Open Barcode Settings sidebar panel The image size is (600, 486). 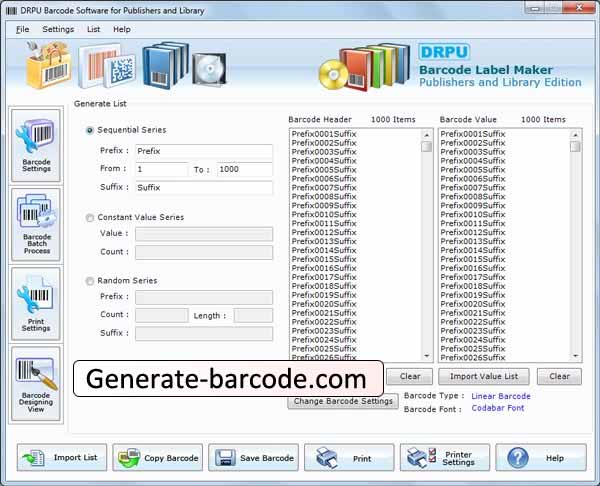[36, 145]
